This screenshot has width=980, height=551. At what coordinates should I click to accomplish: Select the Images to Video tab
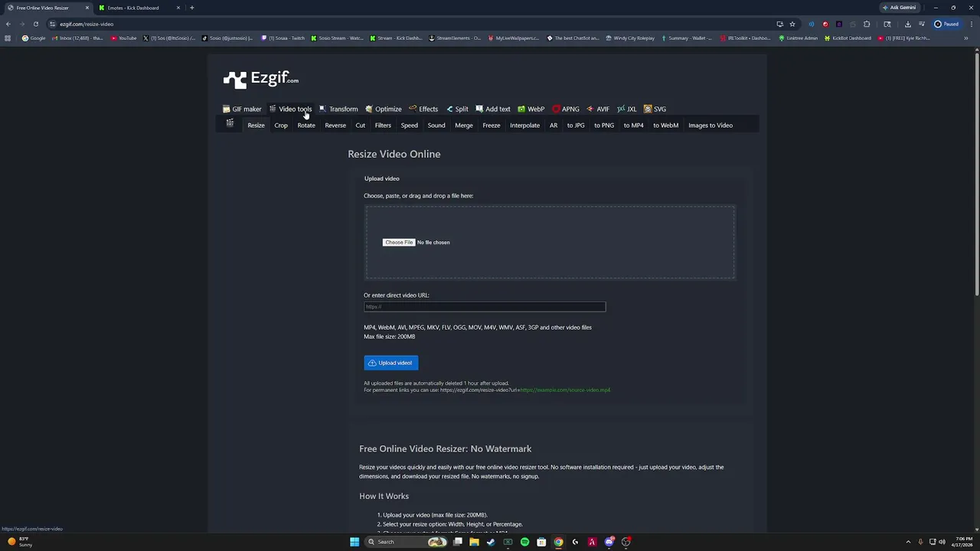tap(710, 126)
